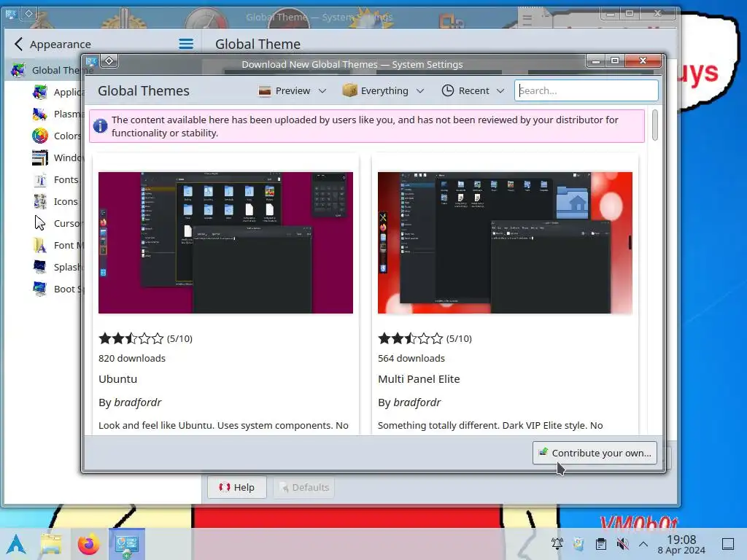Open Window Decorations sidebar icon
Viewport: 747px width, 560px height.
40,157
